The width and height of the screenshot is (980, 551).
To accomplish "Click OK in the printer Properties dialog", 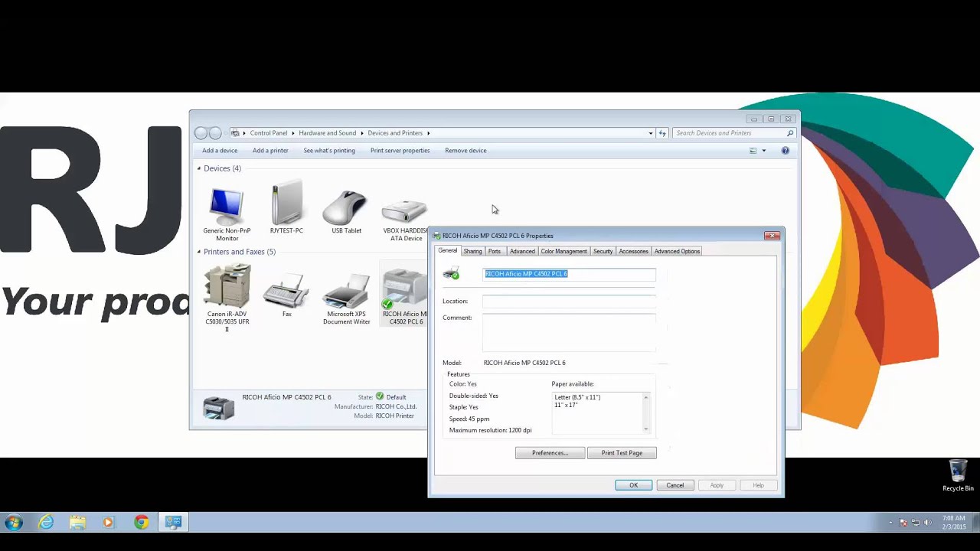I will [633, 485].
